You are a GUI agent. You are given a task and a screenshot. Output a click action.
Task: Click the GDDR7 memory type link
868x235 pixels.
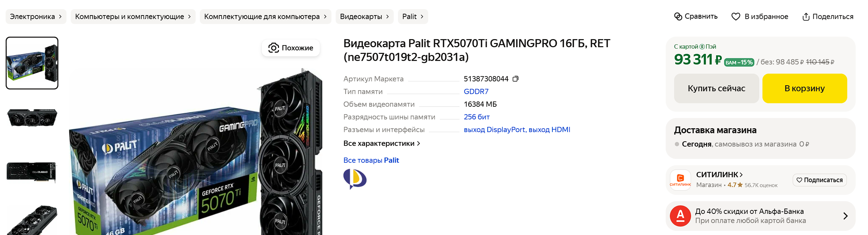[x=476, y=92]
